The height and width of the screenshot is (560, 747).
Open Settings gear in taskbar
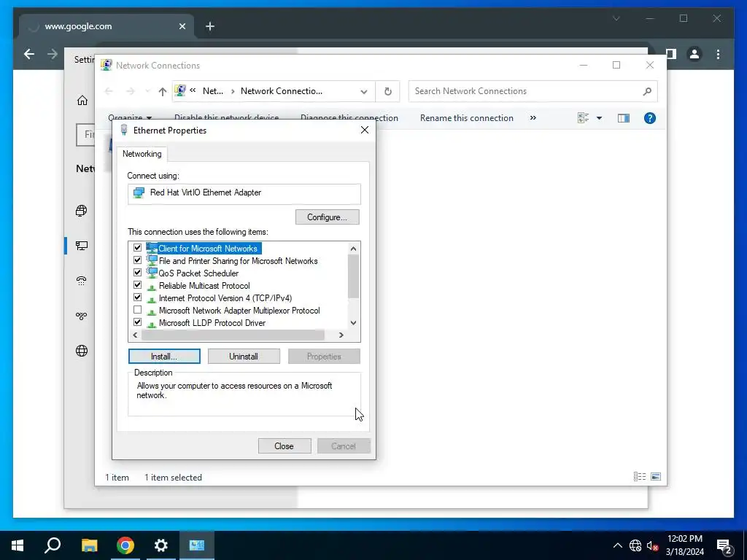pyautogui.click(x=161, y=545)
